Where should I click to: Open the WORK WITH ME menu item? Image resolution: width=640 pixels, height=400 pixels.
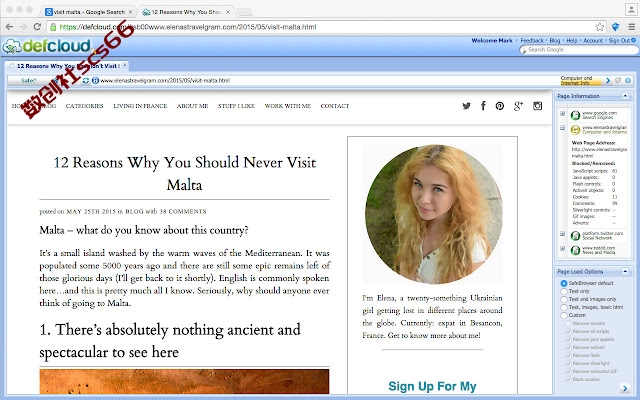(288, 106)
